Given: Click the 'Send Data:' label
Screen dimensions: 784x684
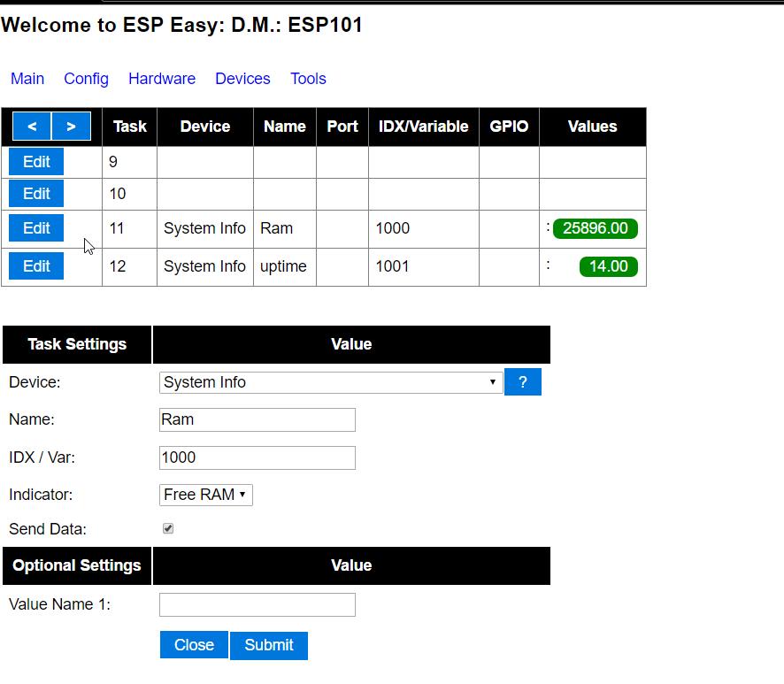Looking at the screenshot, I should (x=48, y=529).
